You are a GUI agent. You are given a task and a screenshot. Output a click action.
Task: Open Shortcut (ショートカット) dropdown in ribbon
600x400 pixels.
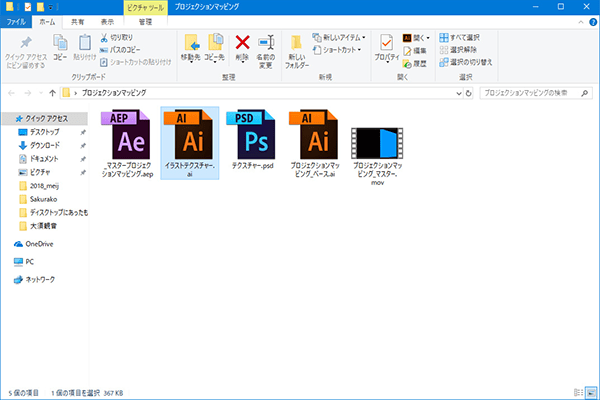pyautogui.click(x=337, y=50)
